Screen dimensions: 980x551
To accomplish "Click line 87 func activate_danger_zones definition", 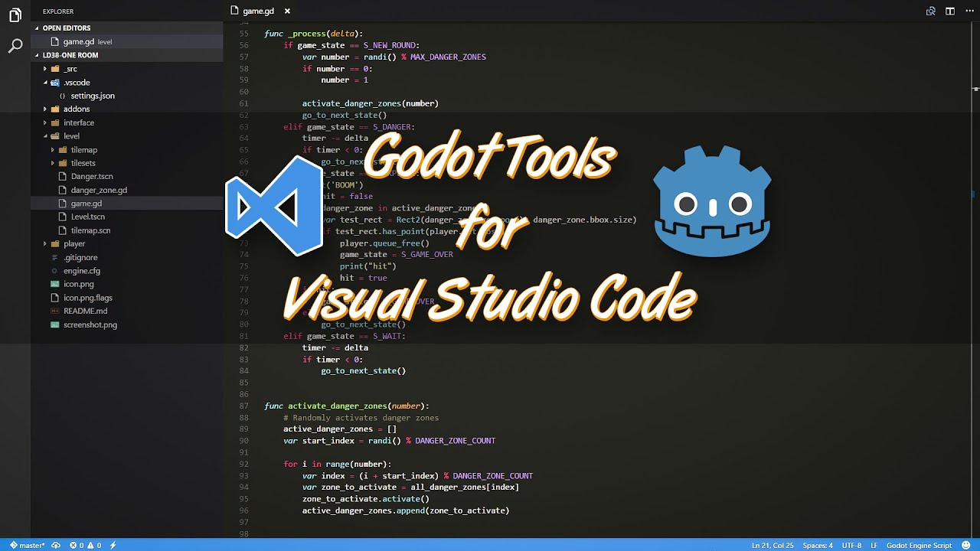I will coord(347,406).
